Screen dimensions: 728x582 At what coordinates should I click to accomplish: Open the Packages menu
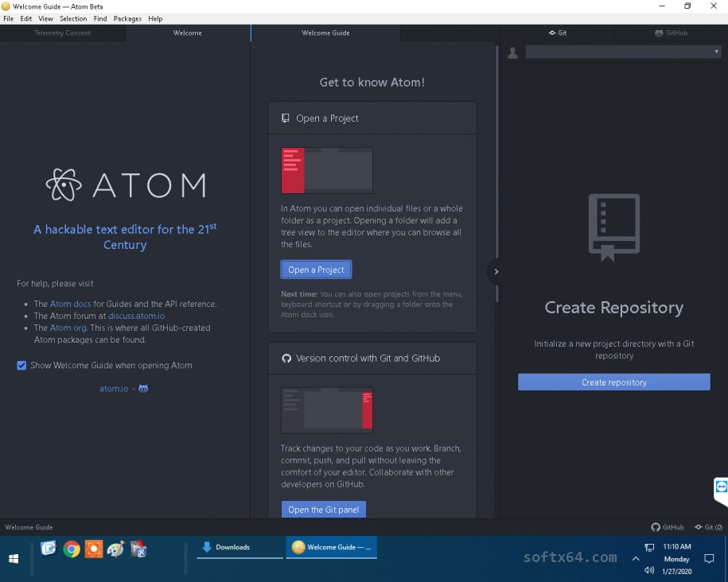[x=127, y=18]
